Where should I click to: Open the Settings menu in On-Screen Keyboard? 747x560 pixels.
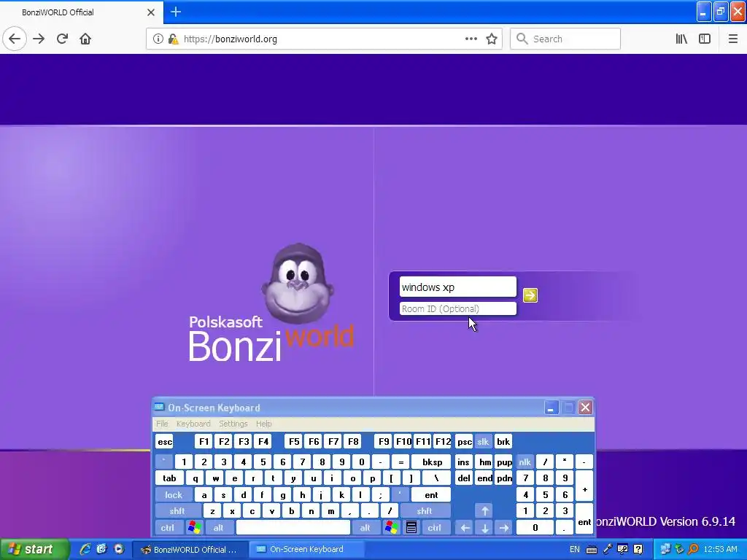coord(233,424)
